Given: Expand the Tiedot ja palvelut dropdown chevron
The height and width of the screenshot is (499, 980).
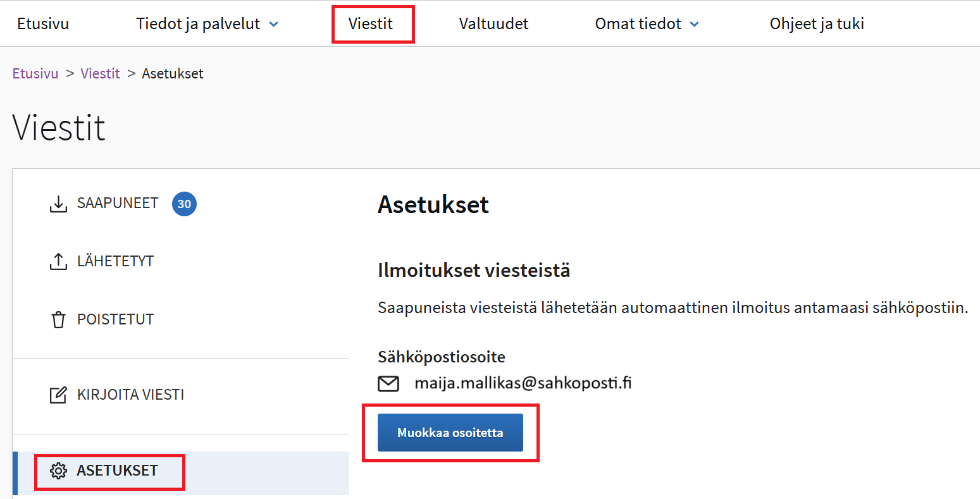Looking at the screenshot, I should tap(274, 24).
